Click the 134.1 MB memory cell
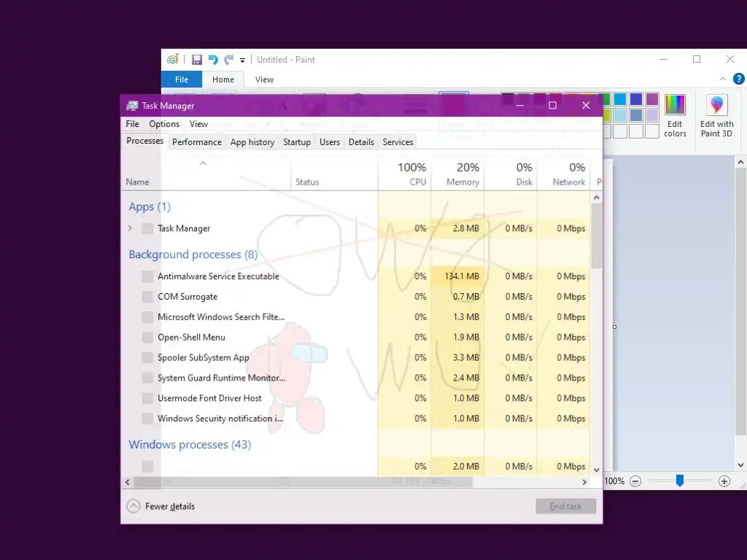 pyautogui.click(x=458, y=276)
